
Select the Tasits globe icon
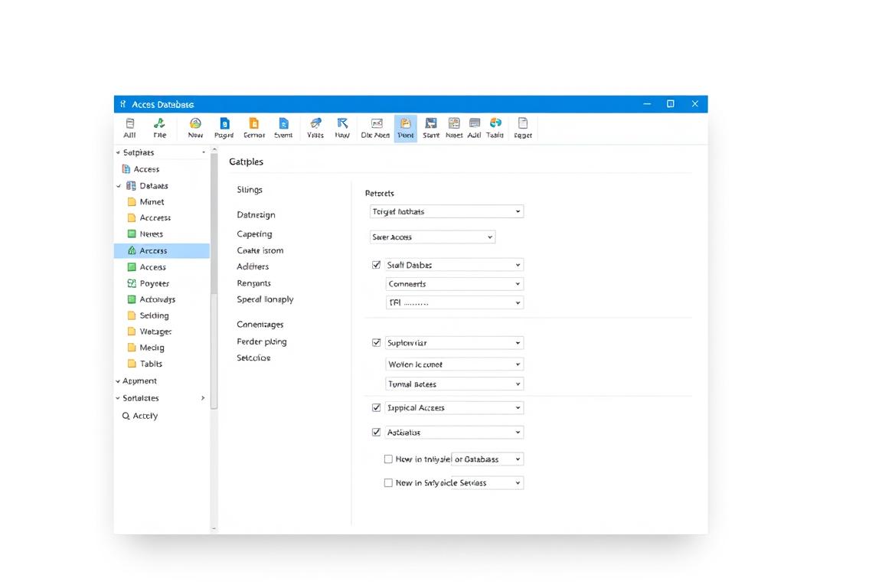tap(495, 127)
